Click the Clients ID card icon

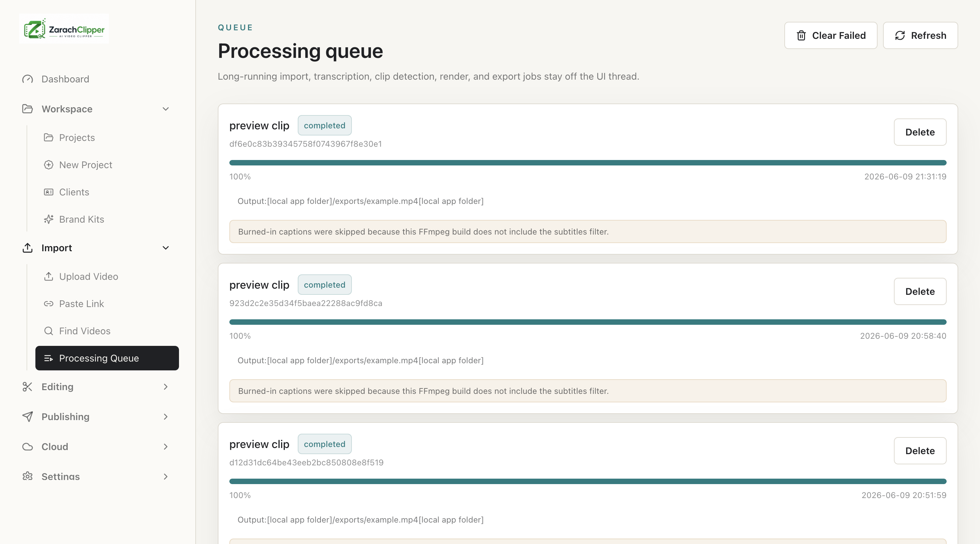(48, 192)
